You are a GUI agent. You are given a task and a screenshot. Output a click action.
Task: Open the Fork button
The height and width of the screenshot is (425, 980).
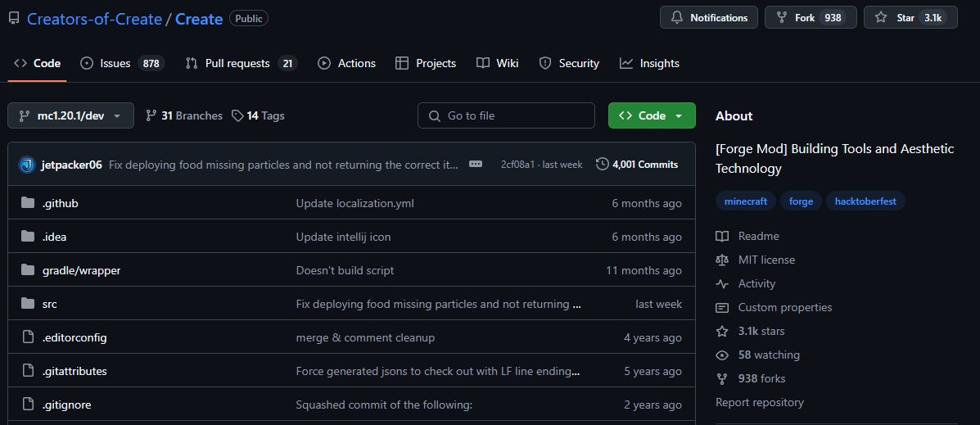810,18
